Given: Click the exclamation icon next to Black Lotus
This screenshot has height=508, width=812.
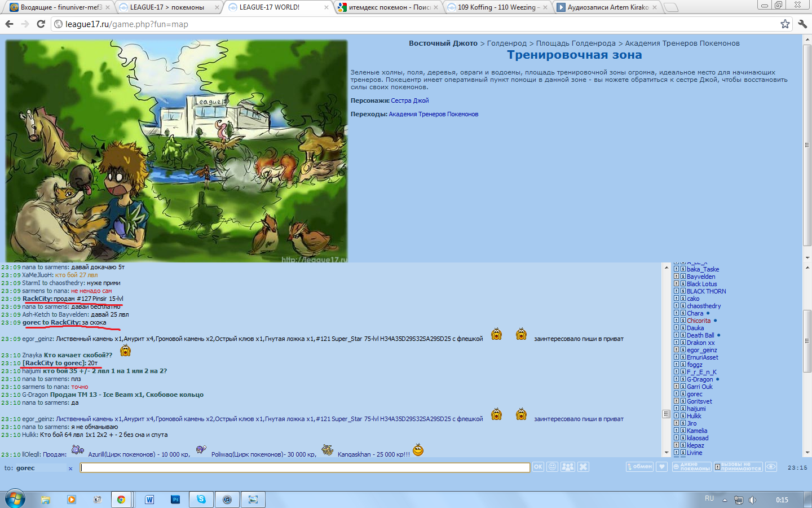Looking at the screenshot, I should [676, 284].
